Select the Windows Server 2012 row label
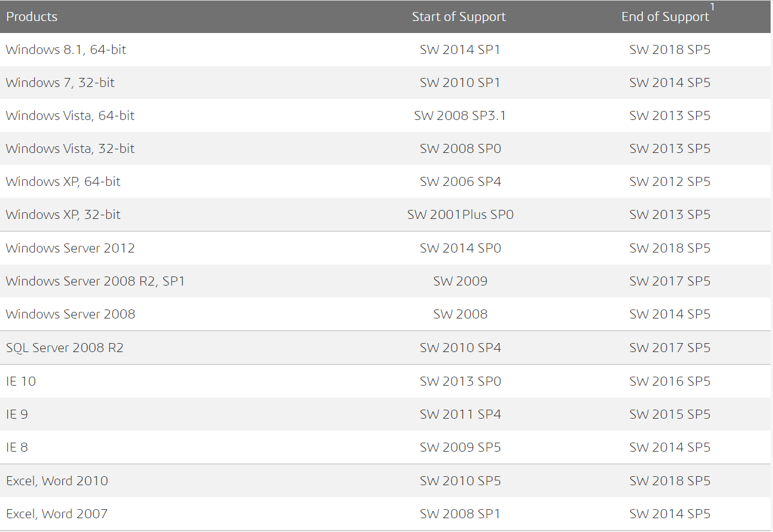773x532 pixels. 70,248
